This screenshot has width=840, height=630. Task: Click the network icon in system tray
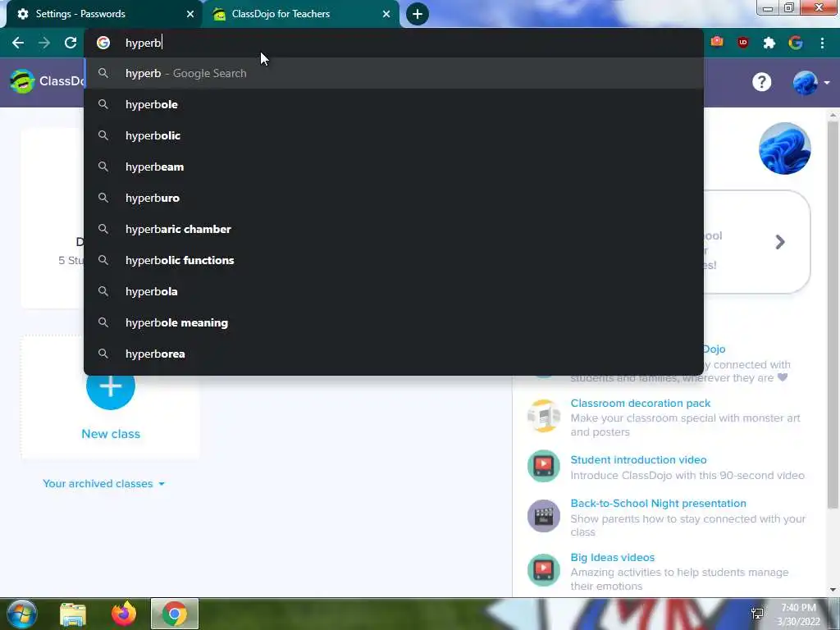pyautogui.click(x=757, y=614)
